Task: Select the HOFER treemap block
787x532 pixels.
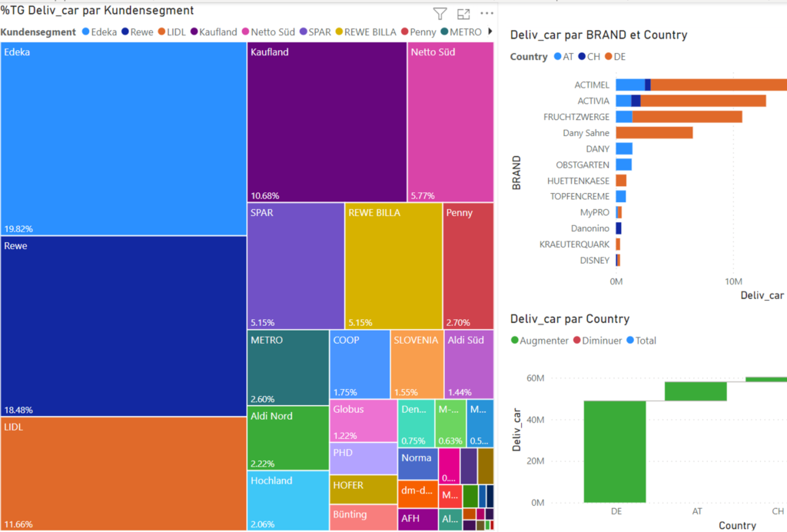Action: pyautogui.click(x=364, y=490)
